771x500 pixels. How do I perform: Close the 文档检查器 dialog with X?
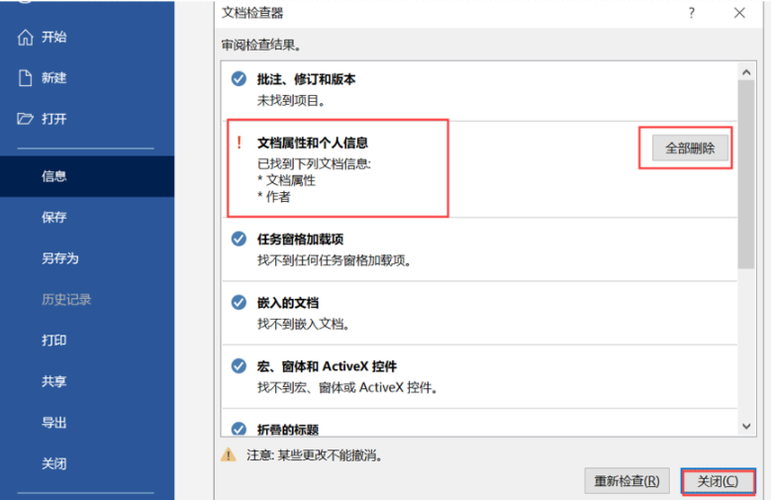click(739, 13)
